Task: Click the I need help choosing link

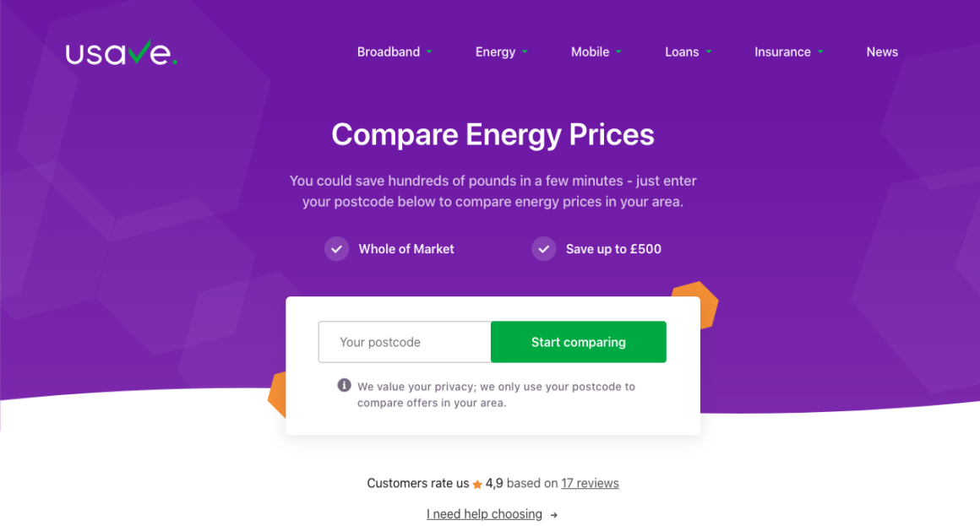Action: [x=484, y=514]
